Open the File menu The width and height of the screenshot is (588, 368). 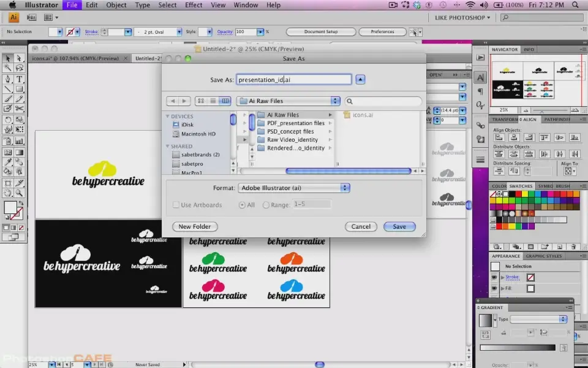coord(72,5)
